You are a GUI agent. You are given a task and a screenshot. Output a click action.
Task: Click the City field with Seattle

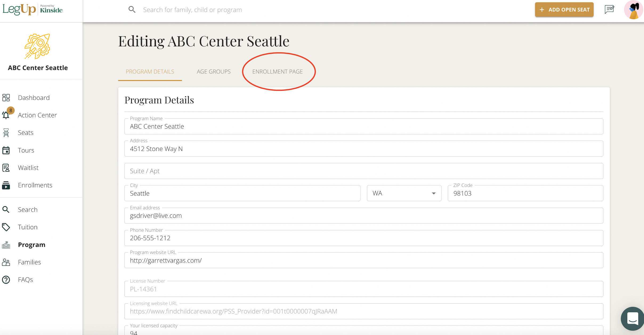(x=242, y=193)
